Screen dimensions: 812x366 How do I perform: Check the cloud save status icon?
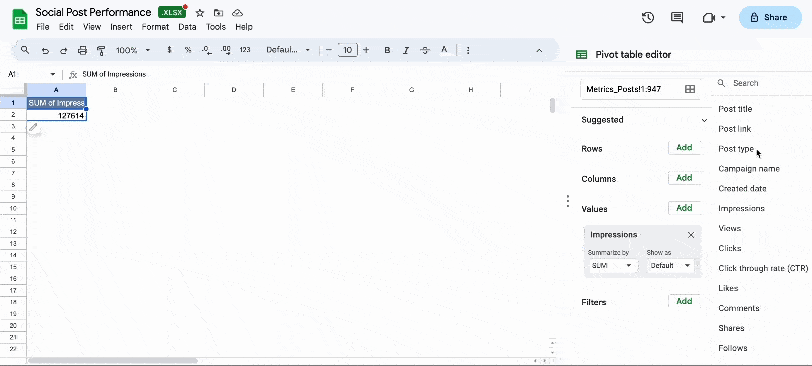(237, 13)
